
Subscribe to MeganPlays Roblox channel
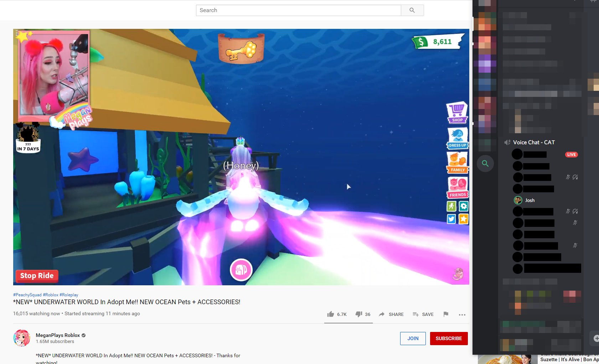(x=449, y=338)
